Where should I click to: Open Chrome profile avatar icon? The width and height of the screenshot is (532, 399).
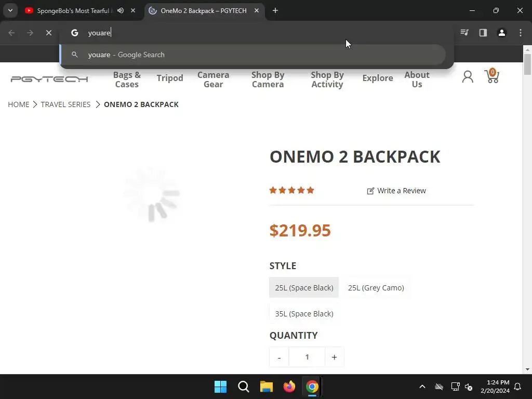click(x=502, y=33)
